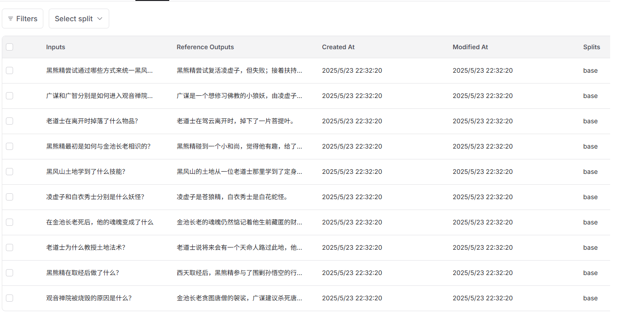Click the Inputs column header

click(x=56, y=47)
